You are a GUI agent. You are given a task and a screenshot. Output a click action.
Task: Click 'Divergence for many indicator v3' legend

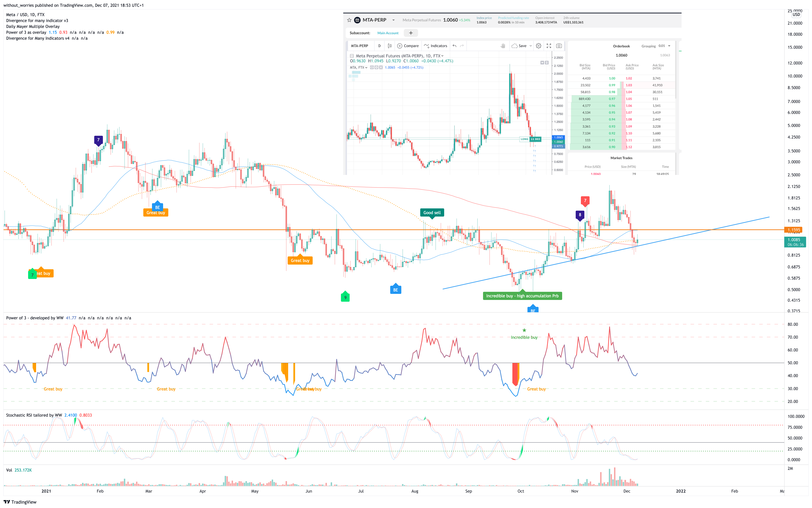click(37, 20)
